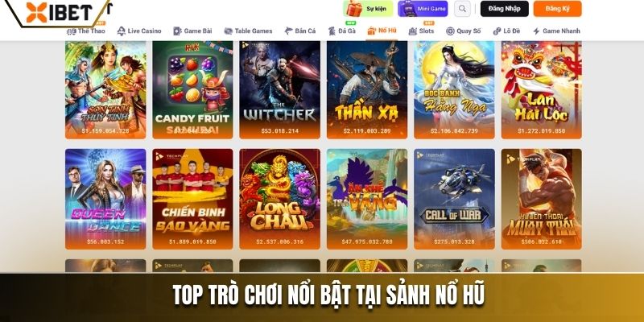Image resolution: width=644 pixels, height=322 pixels.
Task: Select the Đá Gà menu item
Action: point(341,31)
